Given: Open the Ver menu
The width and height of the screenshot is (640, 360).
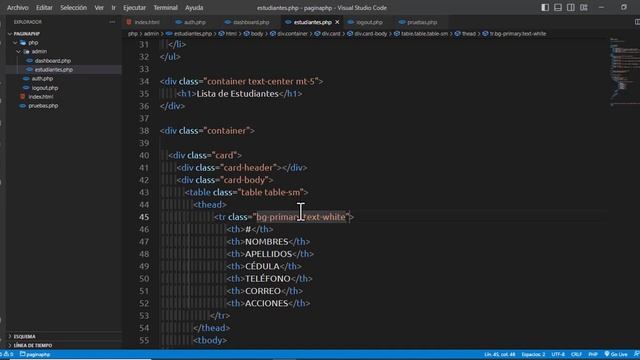Looking at the screenshot, I should click(x=99, y=8).
